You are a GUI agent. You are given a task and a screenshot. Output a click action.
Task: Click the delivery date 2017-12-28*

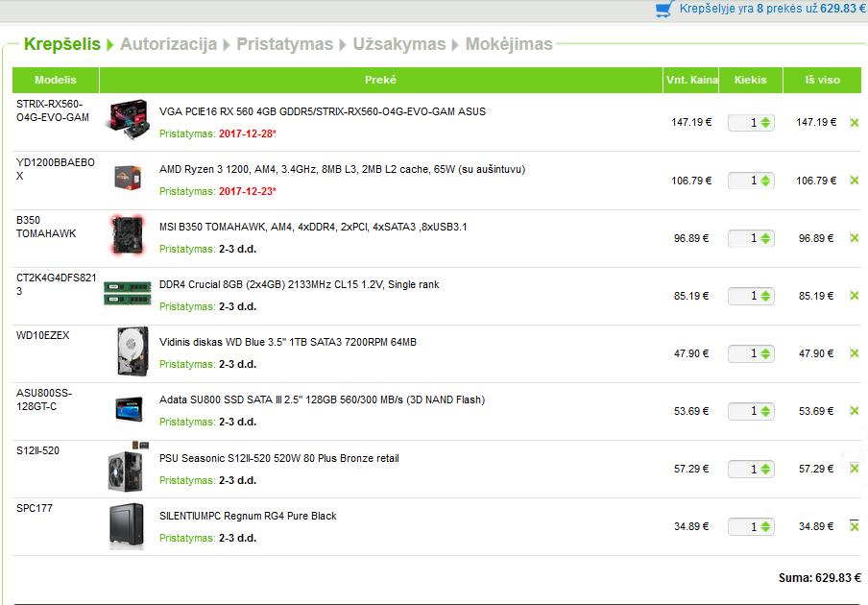pyautogui.click(x=248, y=133)
